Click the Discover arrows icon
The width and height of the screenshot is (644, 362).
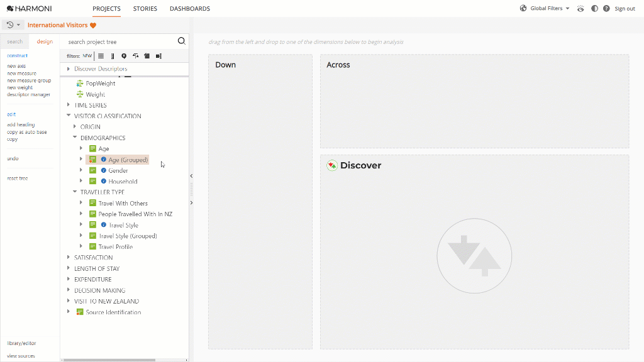coord(332,165)
